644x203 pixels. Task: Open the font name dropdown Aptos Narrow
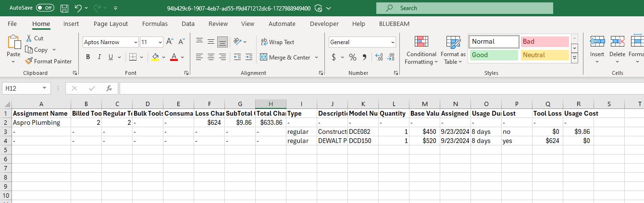pos(135,42)
